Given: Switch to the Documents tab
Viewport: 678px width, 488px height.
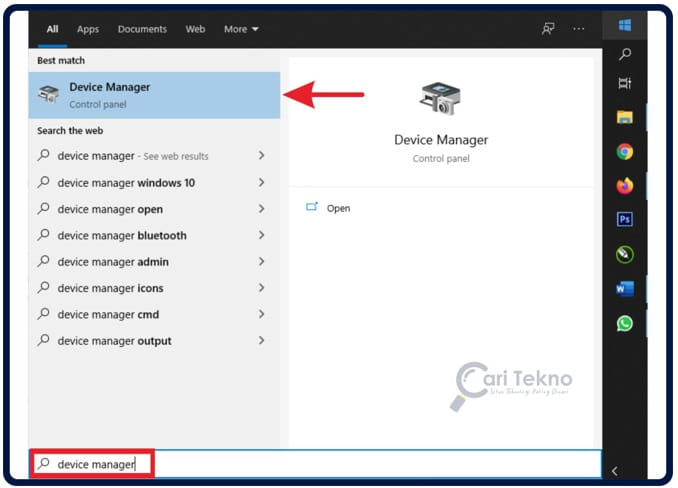Looking at the screenshot, I should point(142,29).
